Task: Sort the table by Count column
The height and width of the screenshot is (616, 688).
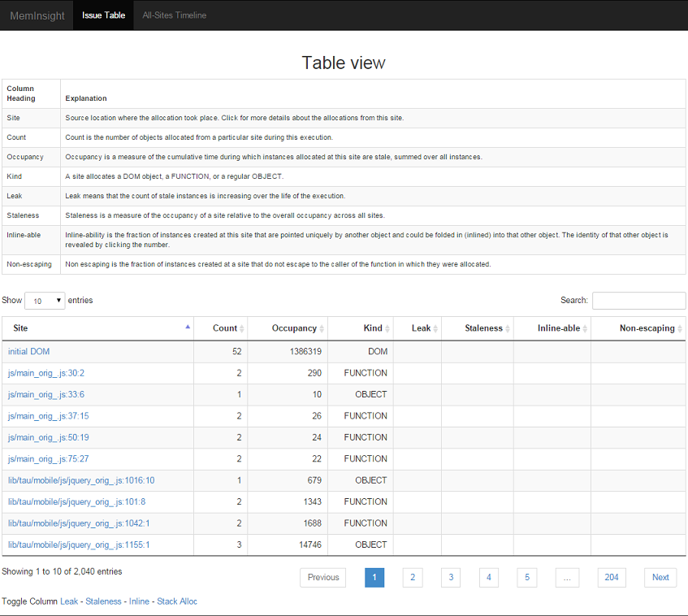Action: [224, 328]
